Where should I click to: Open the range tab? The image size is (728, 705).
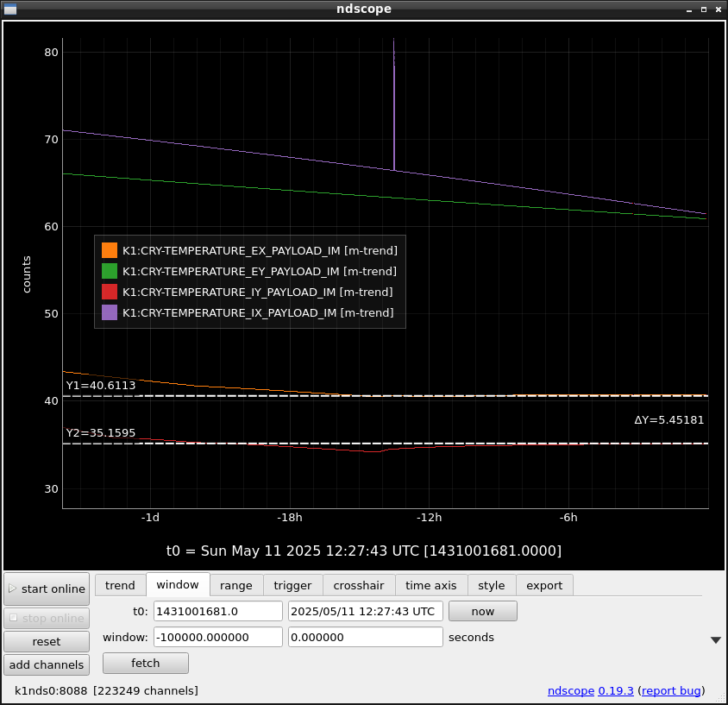point(236,585)
